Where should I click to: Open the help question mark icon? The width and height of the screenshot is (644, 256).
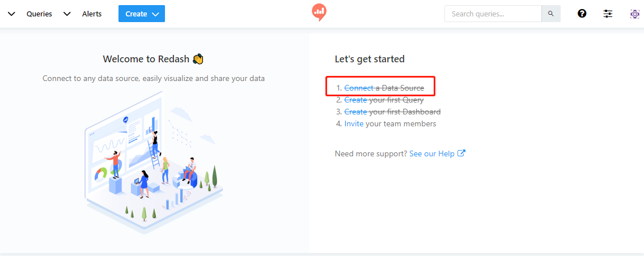[x=582, y=14]
